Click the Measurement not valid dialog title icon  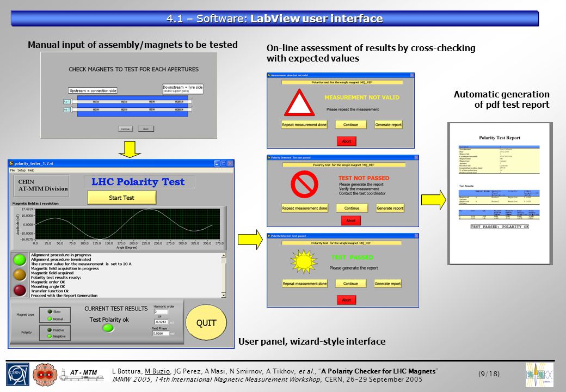coord(269,75)
